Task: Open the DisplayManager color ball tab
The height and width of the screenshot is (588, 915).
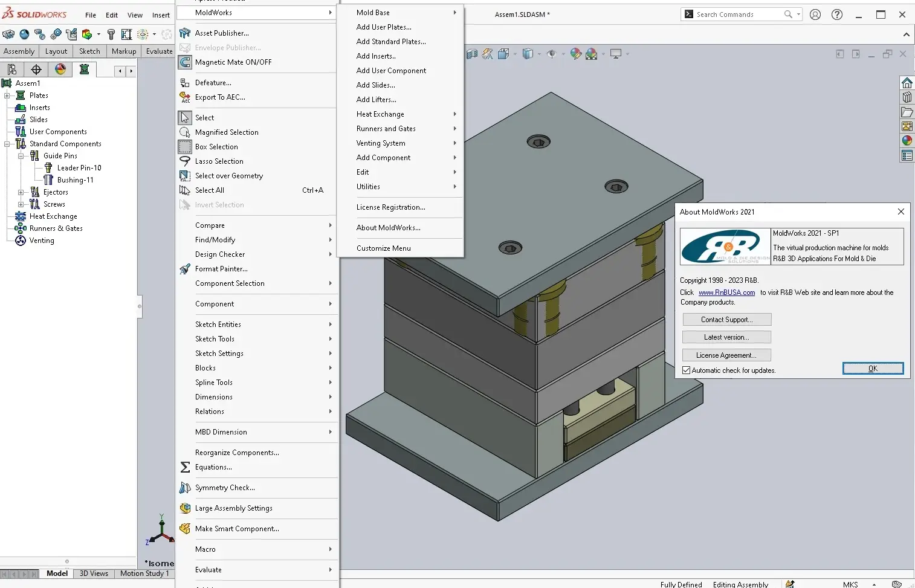Action: click(x=60, y=69)
